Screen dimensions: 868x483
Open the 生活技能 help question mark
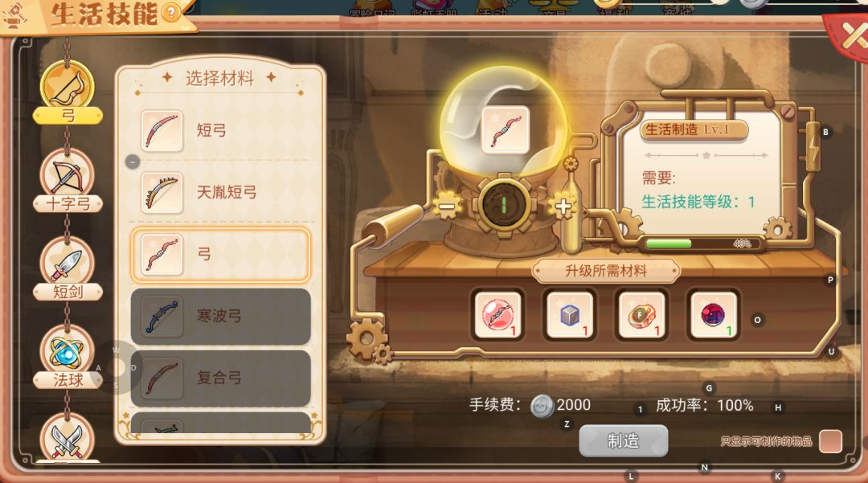click(x=172, y=12)
